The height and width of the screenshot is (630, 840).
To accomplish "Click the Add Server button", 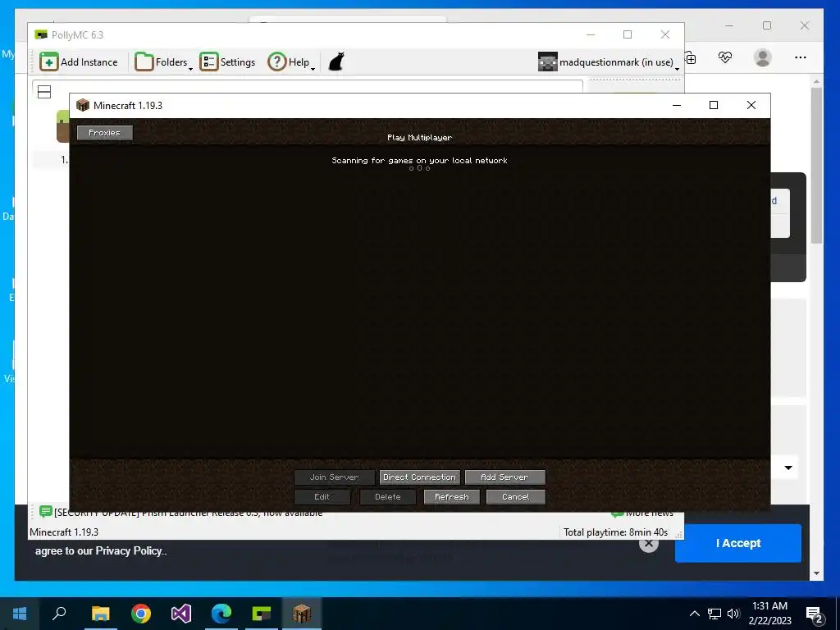I will coord(504,477).
